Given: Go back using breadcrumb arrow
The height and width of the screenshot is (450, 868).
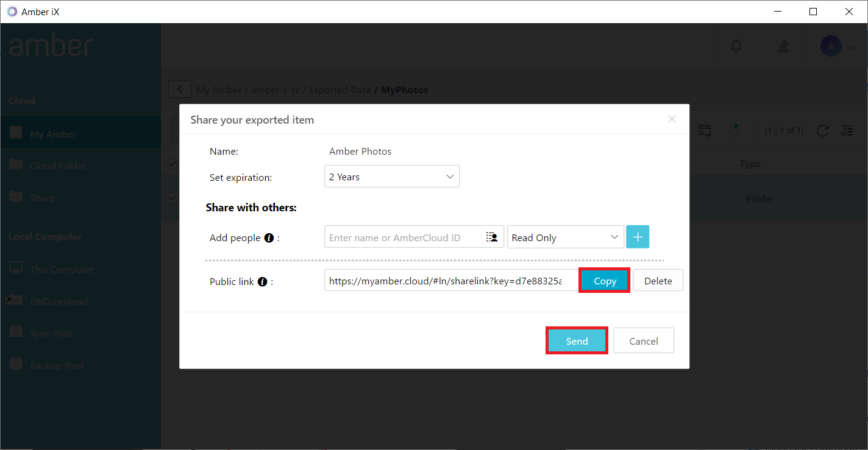Looking at the screenshot, I should pyautogui.click(x=180, y=90).
